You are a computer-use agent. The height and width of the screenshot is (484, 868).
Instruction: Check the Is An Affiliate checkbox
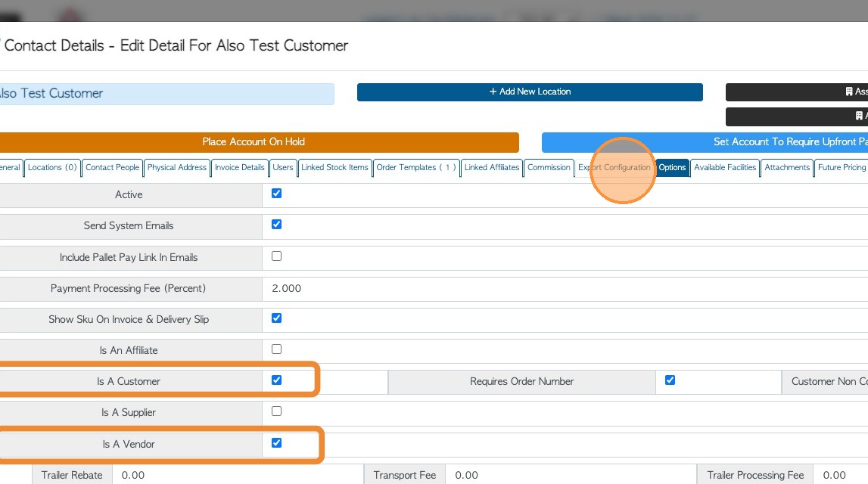276,349
